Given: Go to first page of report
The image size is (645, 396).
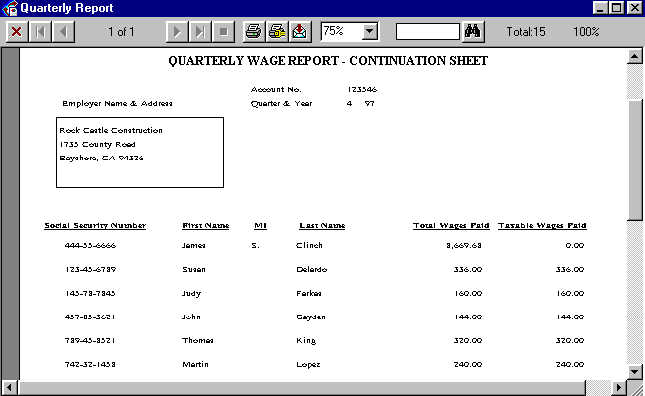Looking at the screenshot, I should coord(40,32).
